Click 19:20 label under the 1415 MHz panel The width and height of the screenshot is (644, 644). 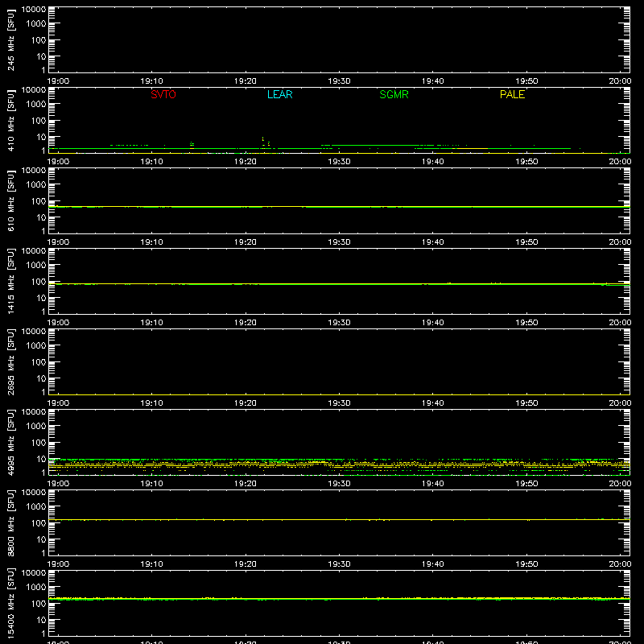click(x=246, y=323)
